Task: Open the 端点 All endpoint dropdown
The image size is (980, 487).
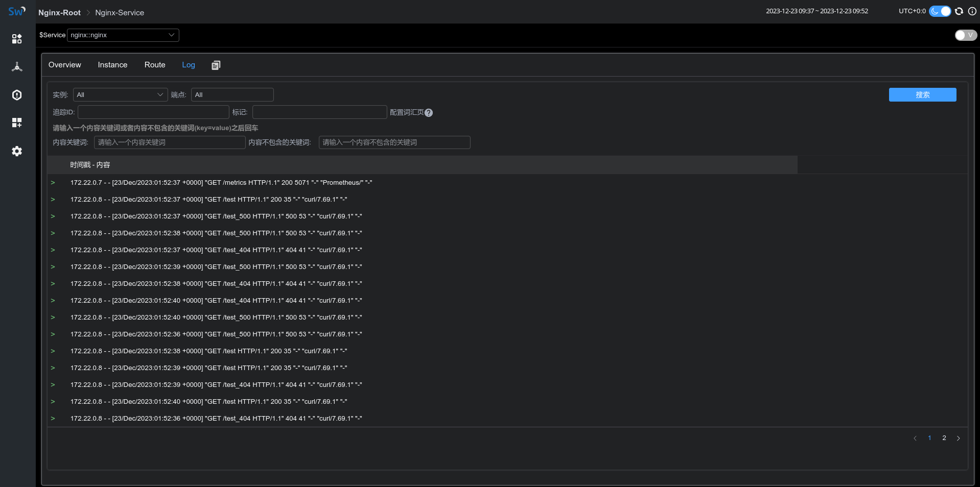Action: point(232,94)
